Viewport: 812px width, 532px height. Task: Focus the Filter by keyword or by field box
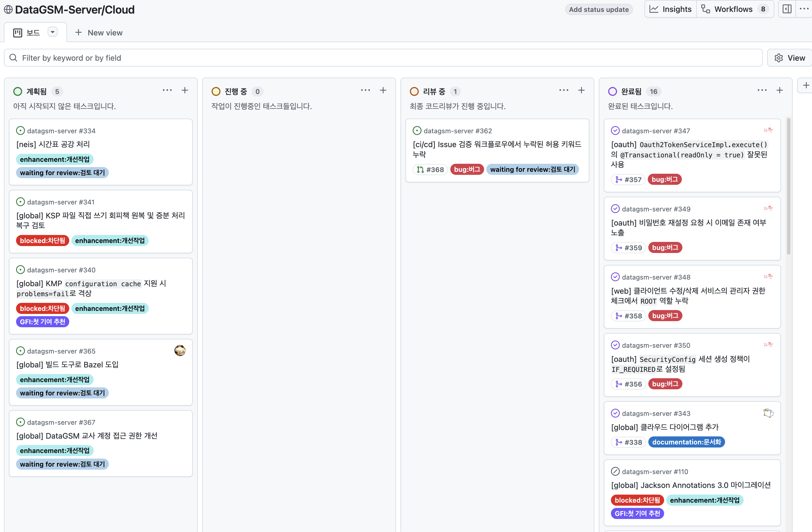click(383, 58)
